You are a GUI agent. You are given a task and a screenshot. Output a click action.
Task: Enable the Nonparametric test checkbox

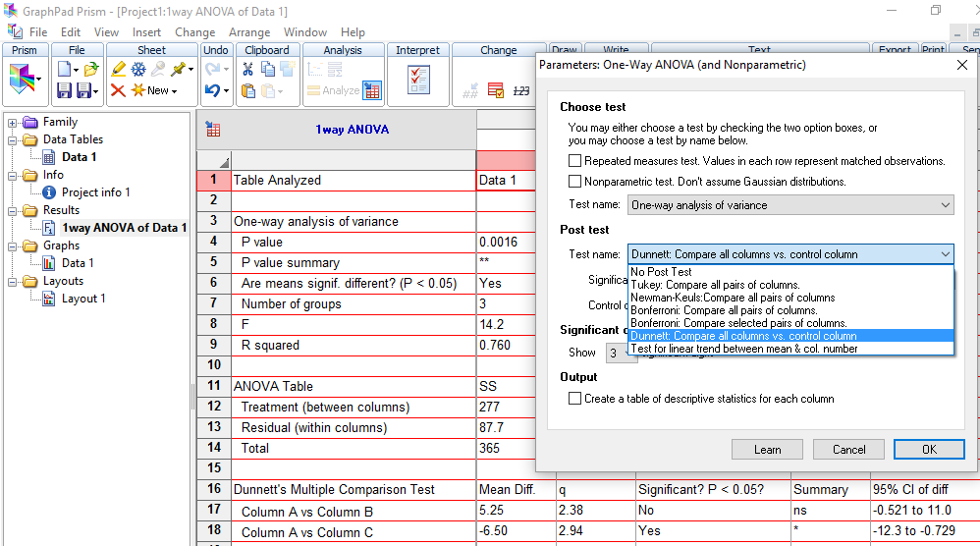tap(575, 182)
